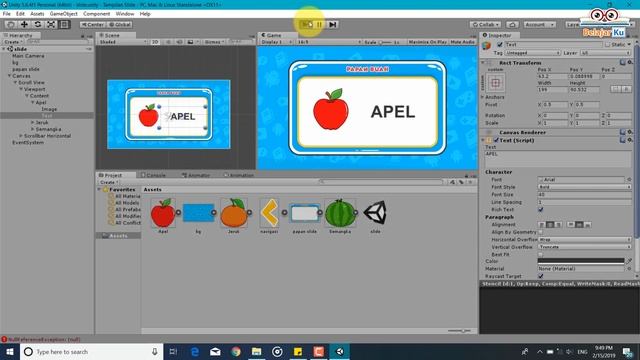Click the Account button
The image size is (640, 360).
(540, 24)
